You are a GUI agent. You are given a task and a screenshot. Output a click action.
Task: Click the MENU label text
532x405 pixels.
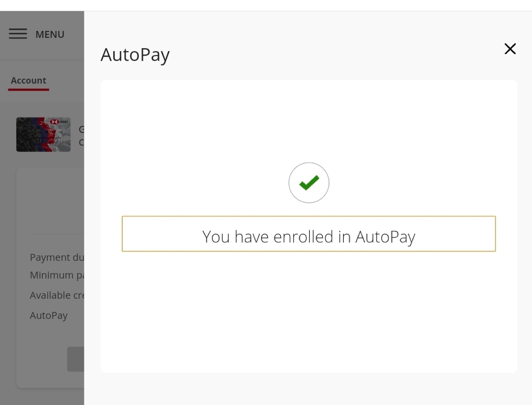pos(50,34)
